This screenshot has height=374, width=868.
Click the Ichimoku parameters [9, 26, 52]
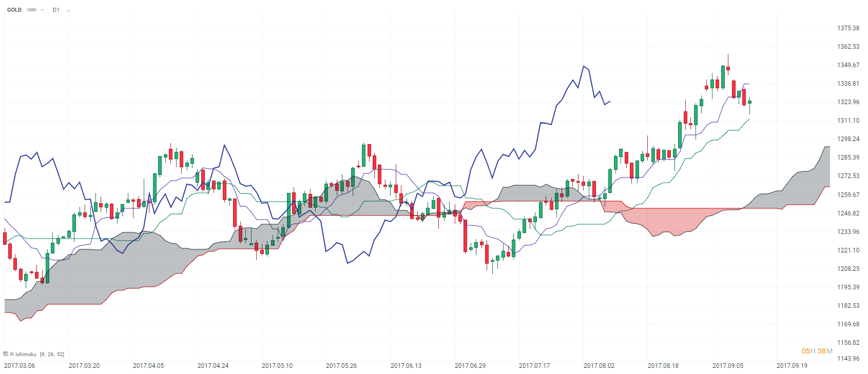pyautogui.click(x=52, y=354)
